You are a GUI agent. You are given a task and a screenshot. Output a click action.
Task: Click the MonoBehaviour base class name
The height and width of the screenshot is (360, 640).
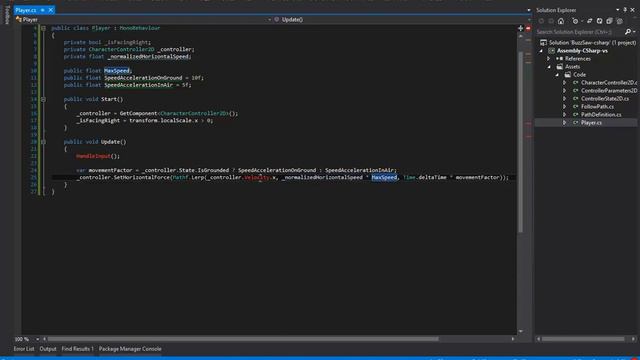[140, 28]
